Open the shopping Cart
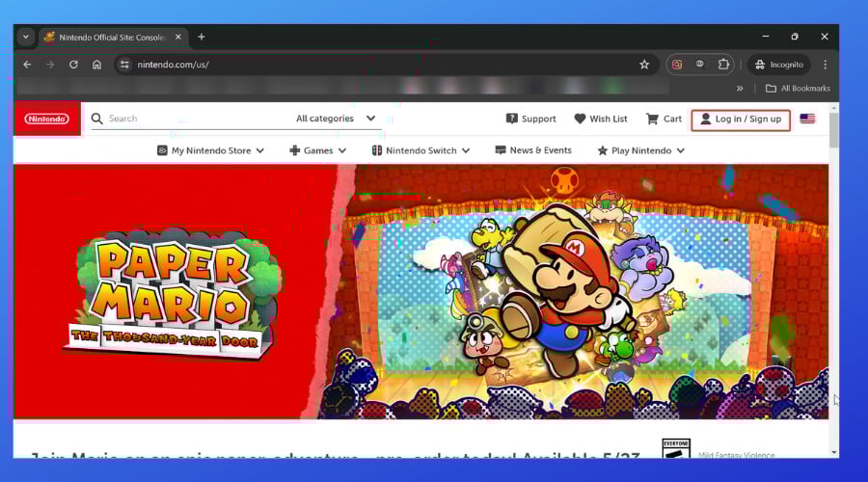 coord(664,119)
